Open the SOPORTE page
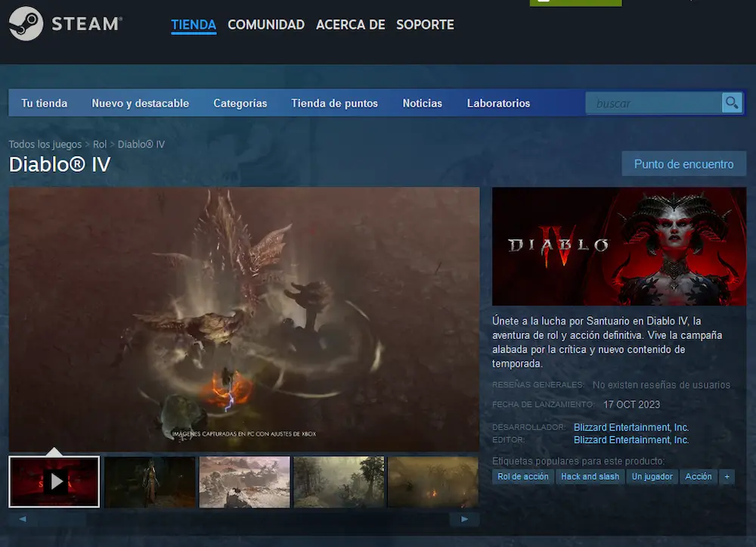This screenshot has width=756, height=547. (425, 25)
